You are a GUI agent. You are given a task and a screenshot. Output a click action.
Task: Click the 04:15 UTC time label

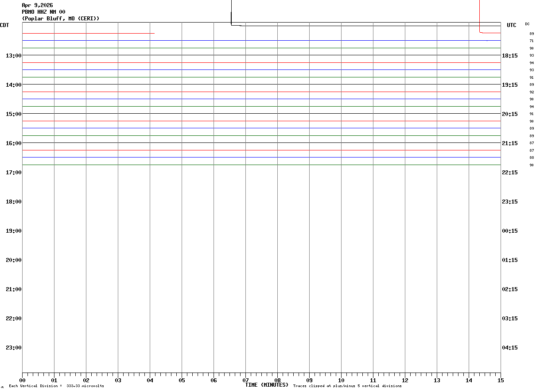click(510, 347)
